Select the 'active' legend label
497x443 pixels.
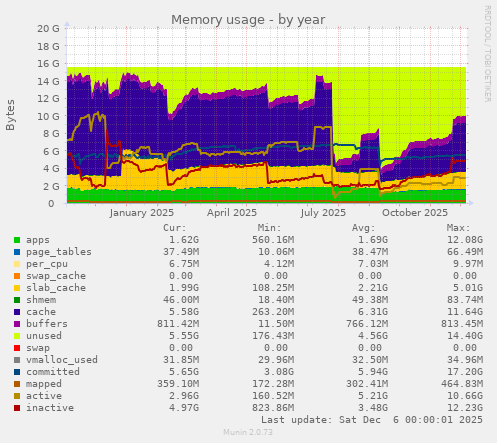point(44,396)
